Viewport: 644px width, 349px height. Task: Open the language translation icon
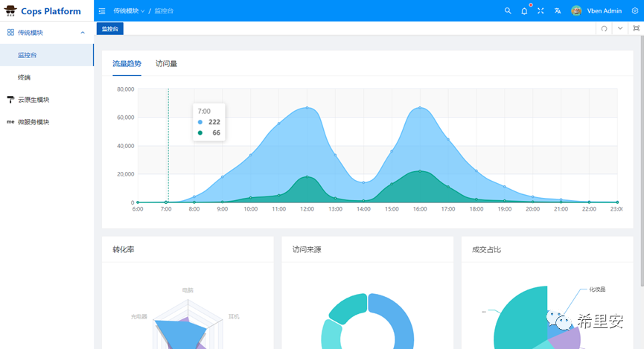coord(558,11)
